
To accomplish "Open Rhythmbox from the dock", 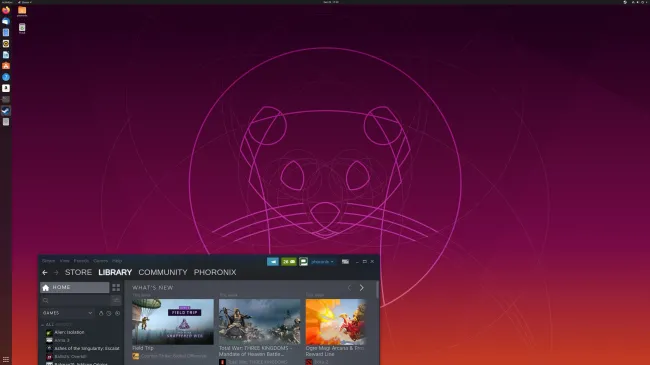I will tap(6, 44).
